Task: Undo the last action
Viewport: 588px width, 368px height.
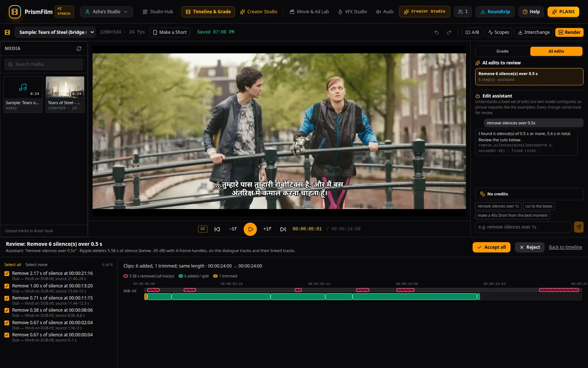Action: (x=437, y=32)
